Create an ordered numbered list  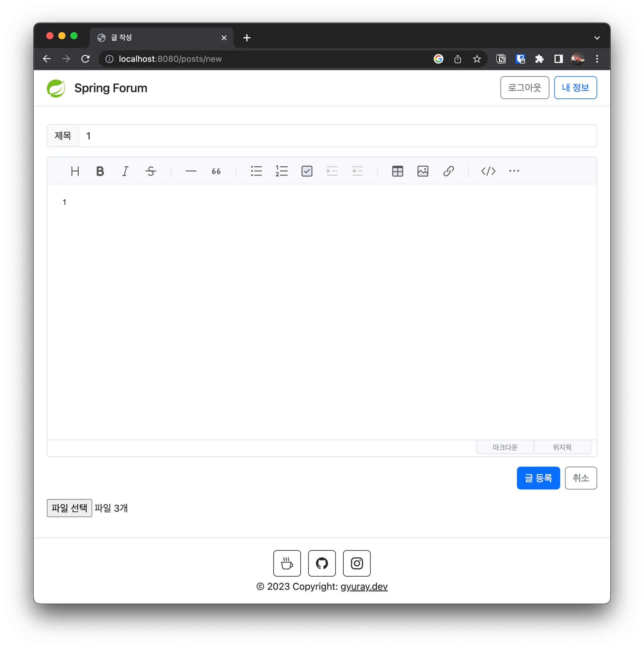click(x=282, y=171)
